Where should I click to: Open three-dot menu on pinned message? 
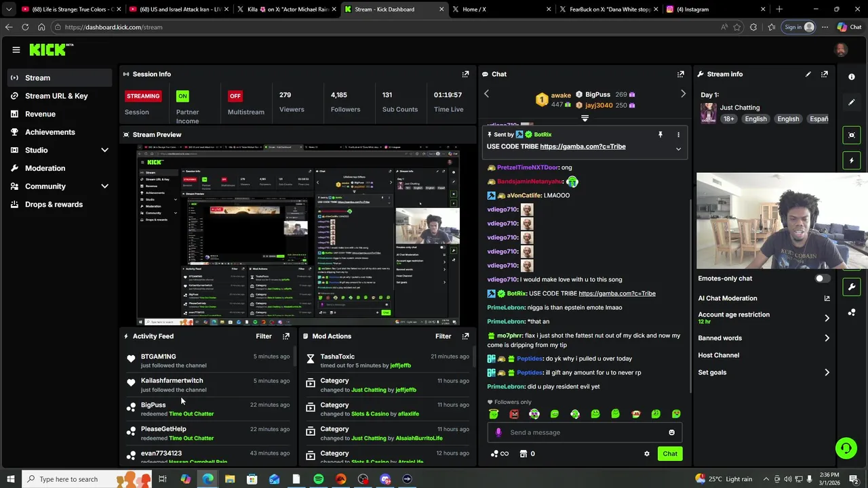678,135
